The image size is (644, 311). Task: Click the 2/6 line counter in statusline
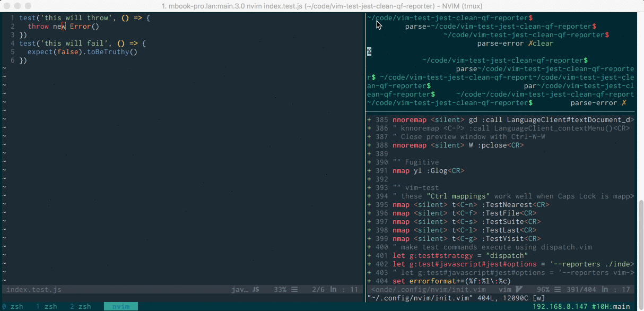318,289
